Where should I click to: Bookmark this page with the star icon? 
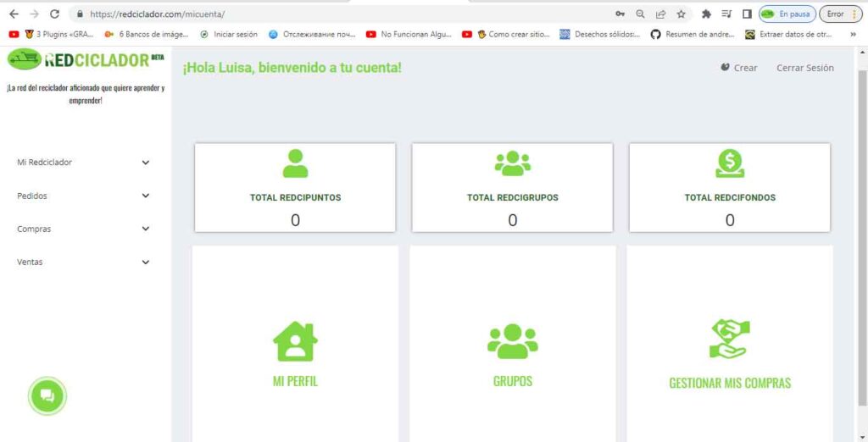coord(681,14)
